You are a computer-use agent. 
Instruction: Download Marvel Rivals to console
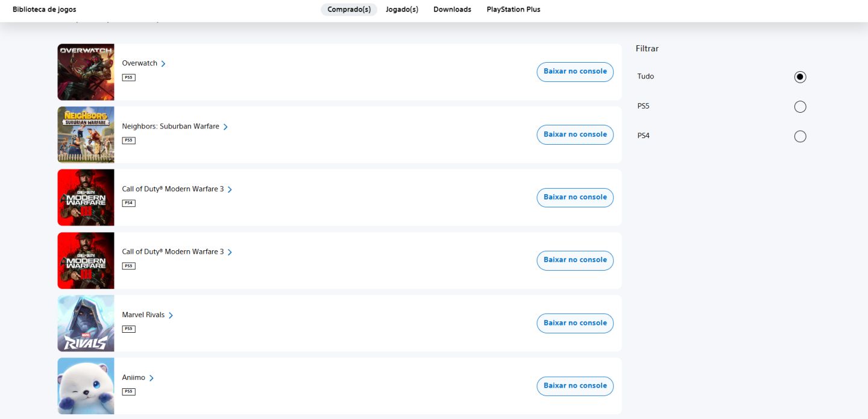(575, 323)
